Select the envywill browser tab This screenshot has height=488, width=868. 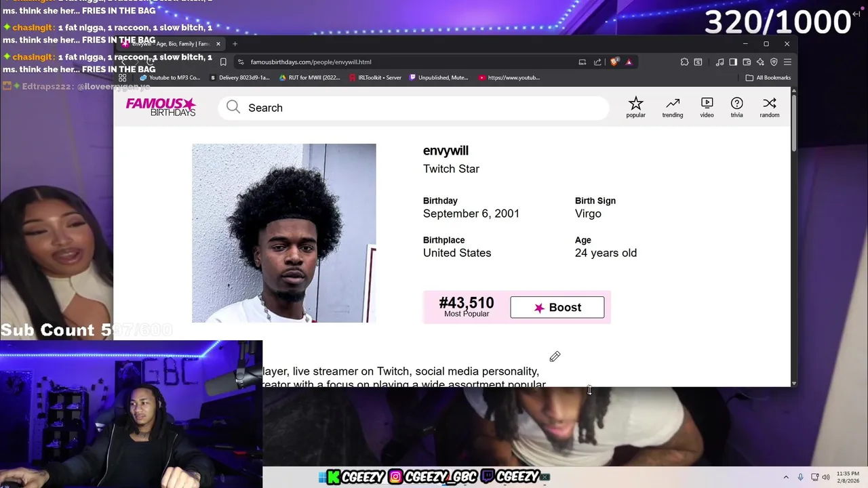coord(170,43)
